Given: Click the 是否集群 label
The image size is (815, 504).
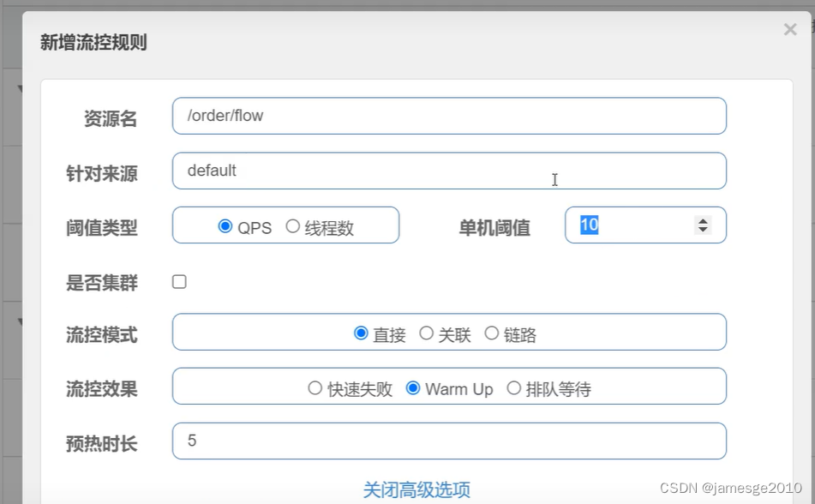Looking at the screenshot, I should (x=102, y=283).
